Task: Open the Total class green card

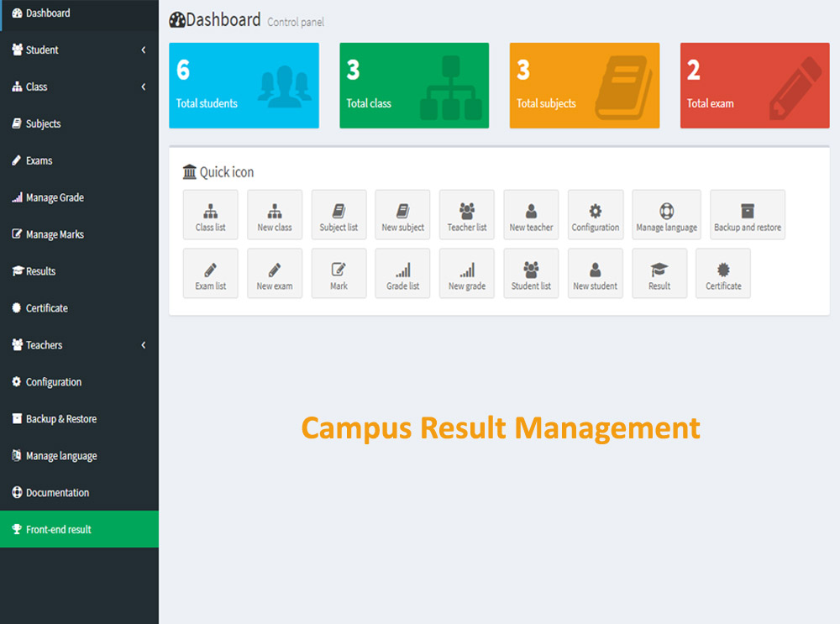Action: [414, 86]
